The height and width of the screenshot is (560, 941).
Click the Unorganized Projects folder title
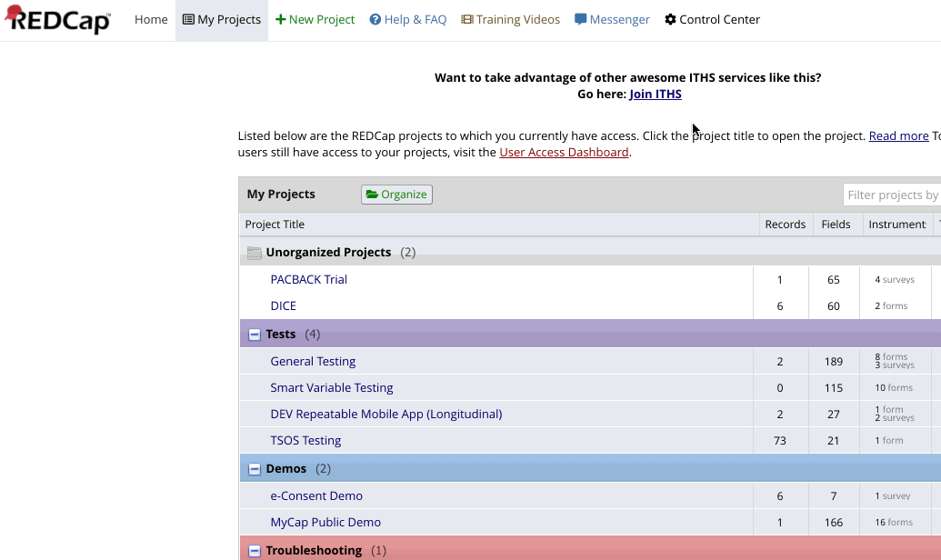pyautogui.click(x=328, y=252)
